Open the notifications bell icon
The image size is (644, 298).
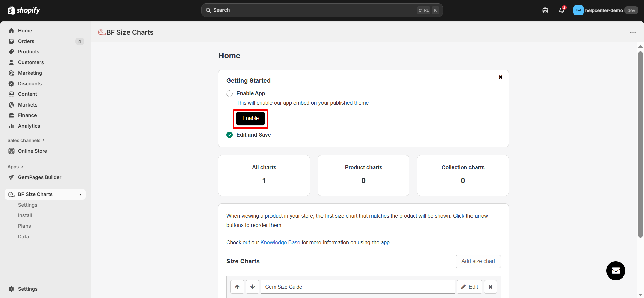[x=561, y=10]
